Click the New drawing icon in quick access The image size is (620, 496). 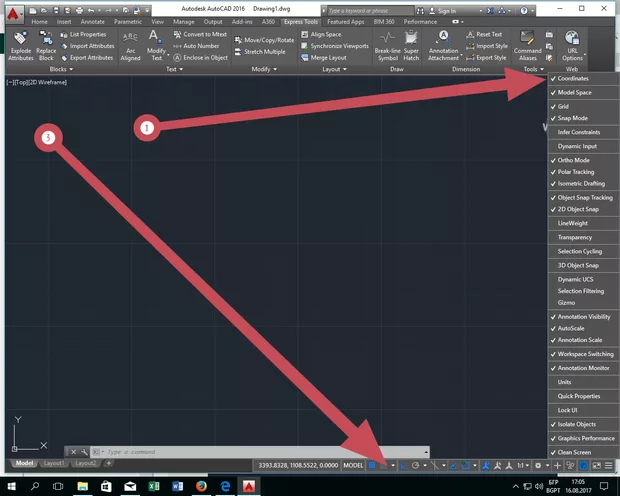tap(34, 11)
